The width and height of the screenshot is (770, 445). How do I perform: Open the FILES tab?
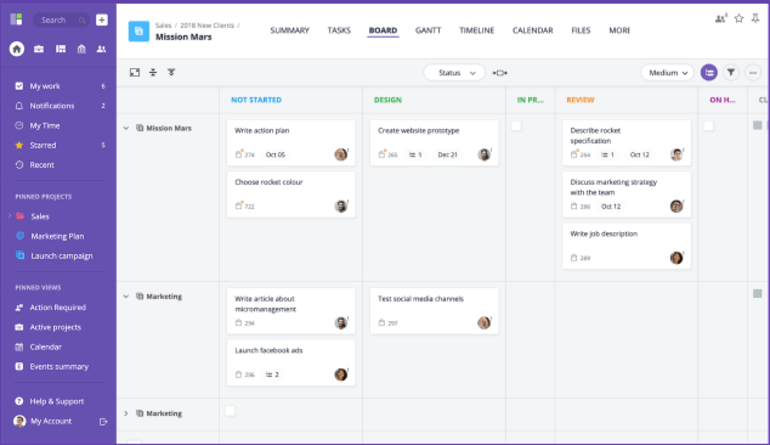pos(581,30)
